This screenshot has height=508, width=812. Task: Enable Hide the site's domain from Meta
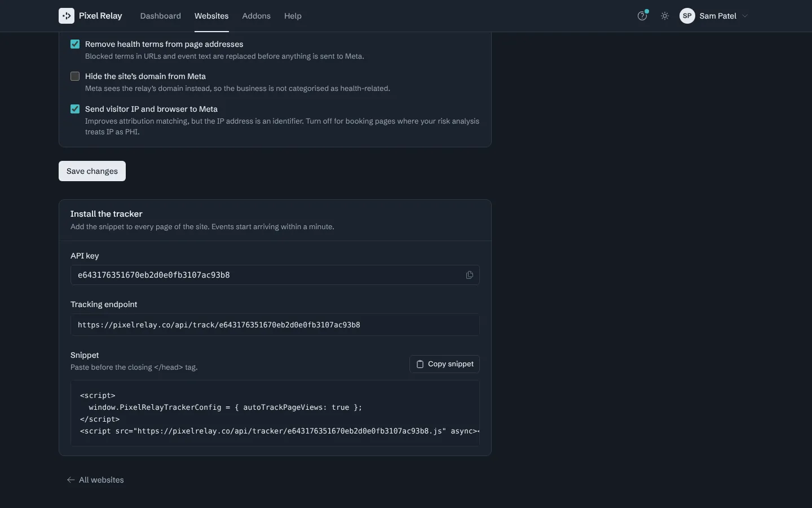(x=75, y=76)
